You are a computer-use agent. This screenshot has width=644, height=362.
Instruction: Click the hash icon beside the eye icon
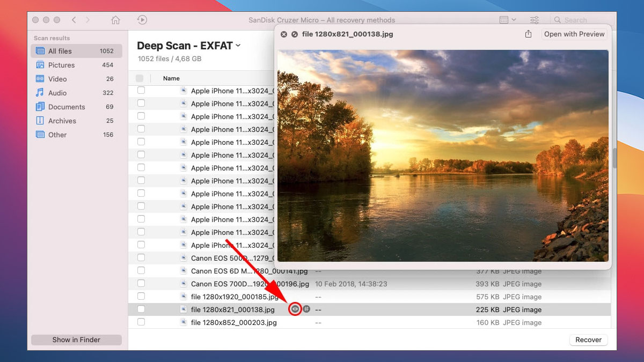[306, 309]
